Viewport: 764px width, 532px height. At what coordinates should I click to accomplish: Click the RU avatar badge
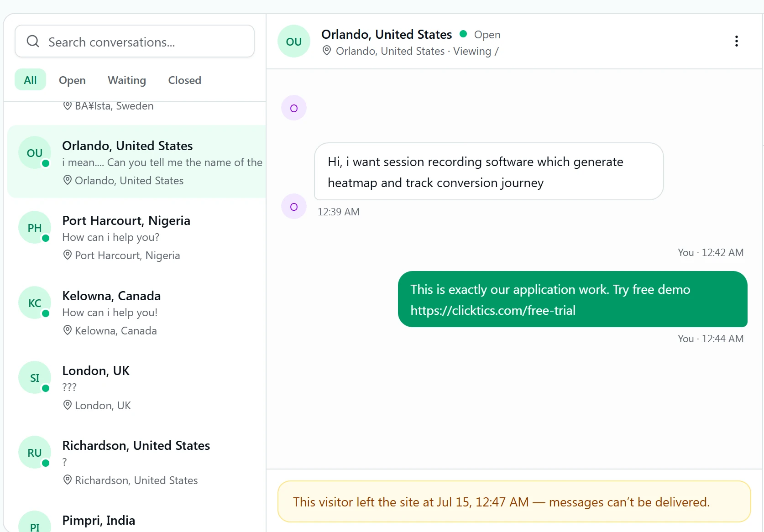tap(35, 453)
